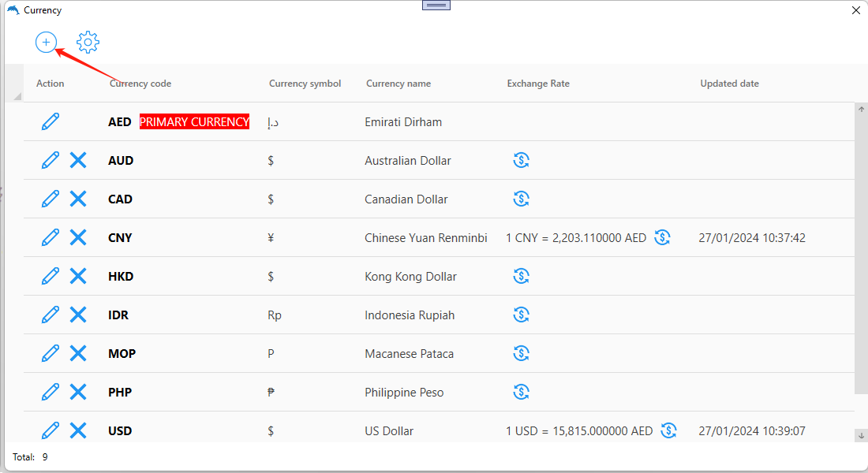
Task: Edit the PHP currency entry
Action: (51, 392)
